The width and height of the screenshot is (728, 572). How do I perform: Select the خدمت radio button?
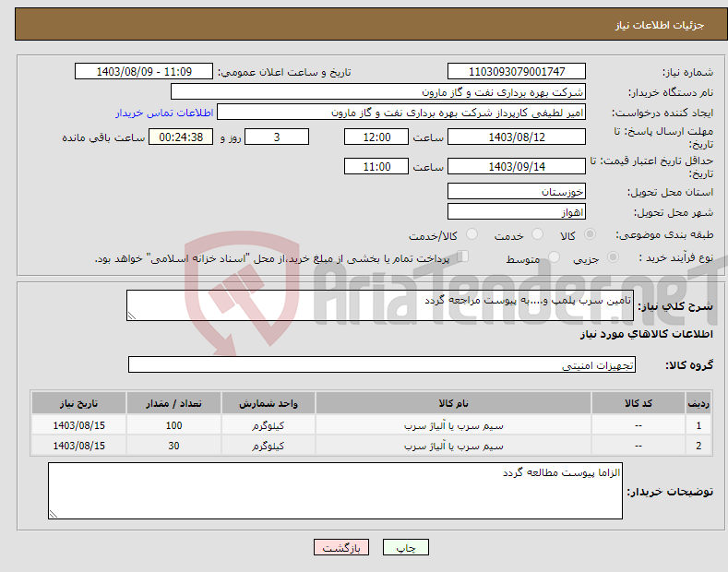[537, 234]
